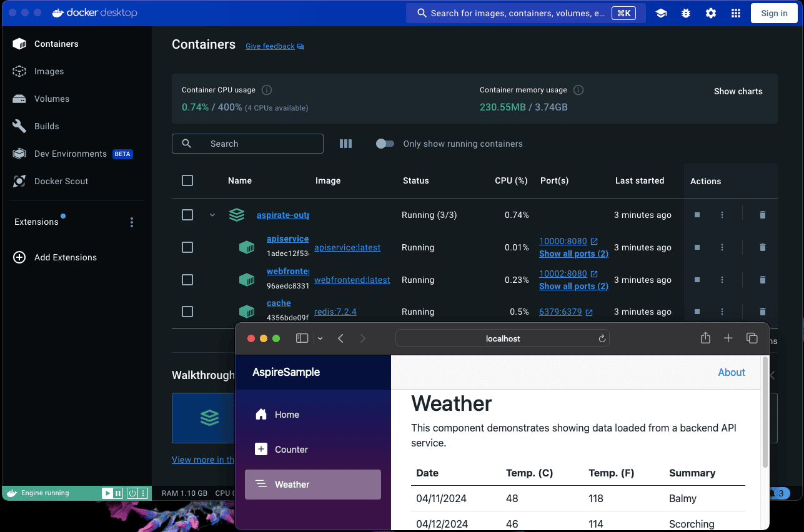Open the Extensions three-dot menu
Viewport: 804px width, 532px height.
[131, 222]
